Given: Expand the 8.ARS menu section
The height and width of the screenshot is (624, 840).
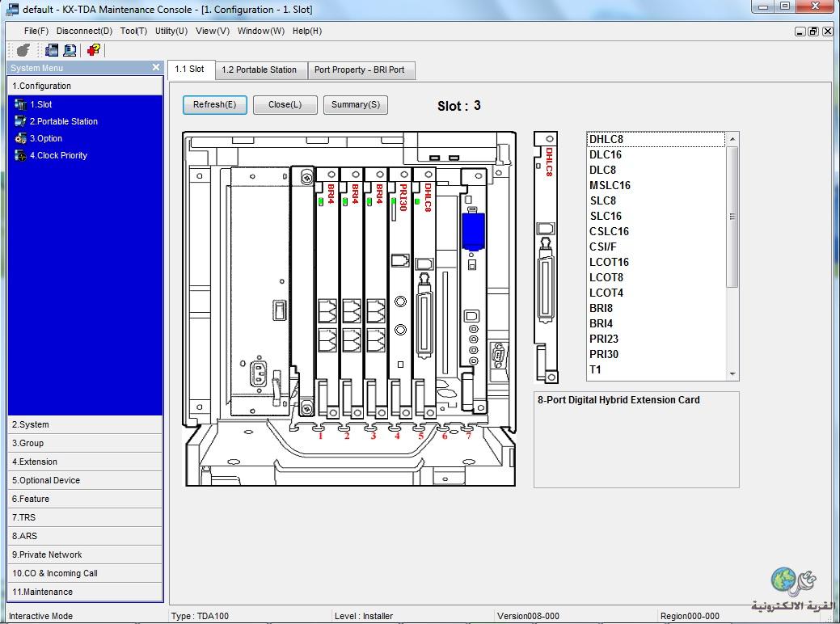Looking at the screenshot, I should [x=85, y=536].
